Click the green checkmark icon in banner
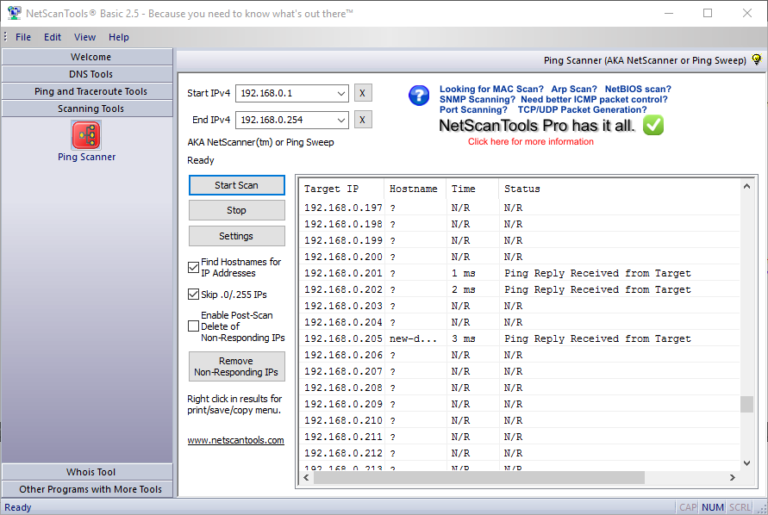768x515 pixels. pos(653,125)
